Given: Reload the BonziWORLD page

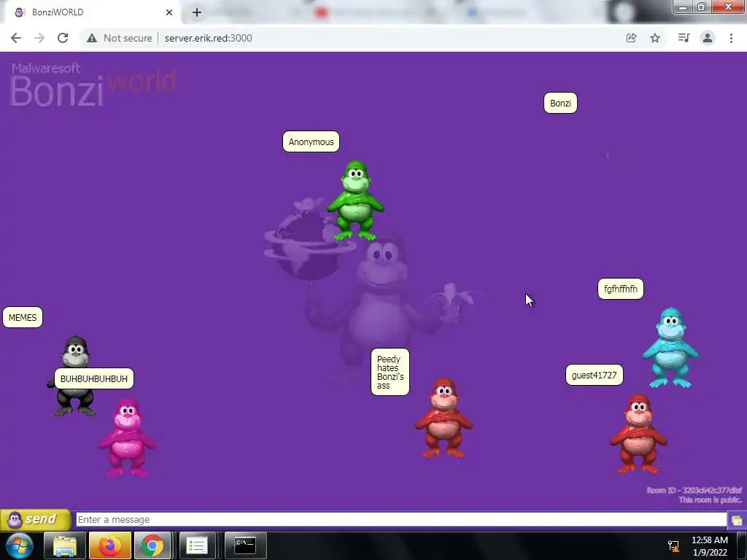Looking at the screenshot, I should point(63,38).
